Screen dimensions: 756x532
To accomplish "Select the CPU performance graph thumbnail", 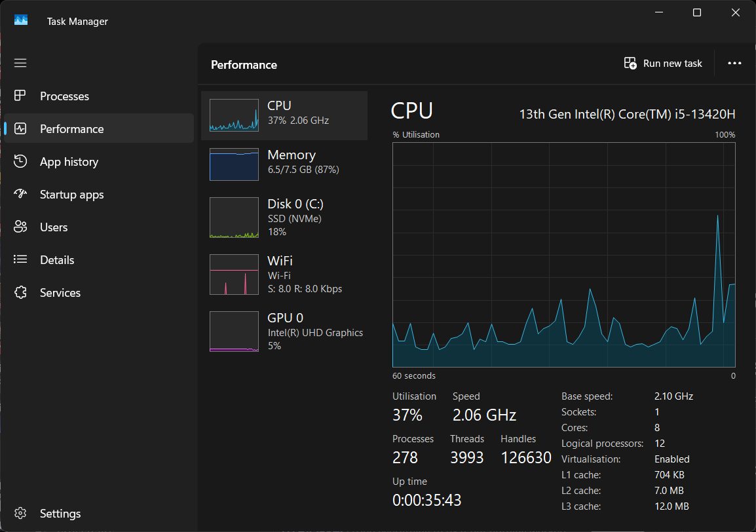I will coord(234,115).
